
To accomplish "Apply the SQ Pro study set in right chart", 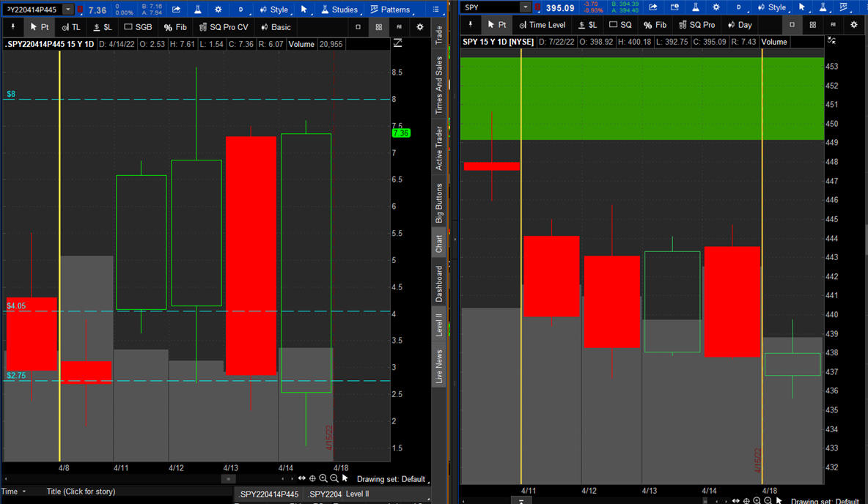I will point(697,25).
